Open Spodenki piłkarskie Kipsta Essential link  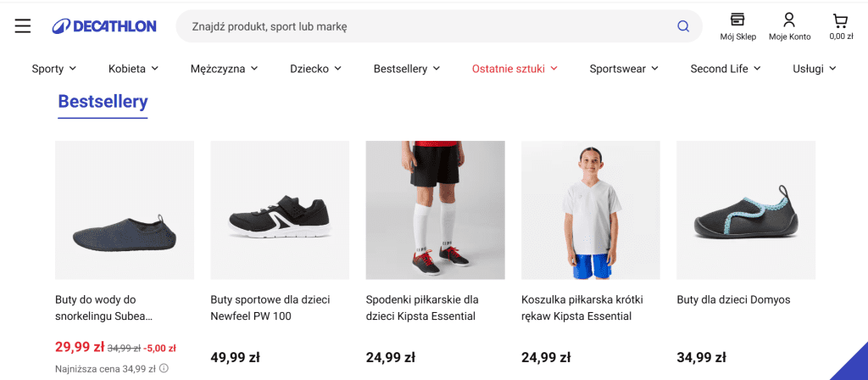pyautogui.click(x=422, y=308)
